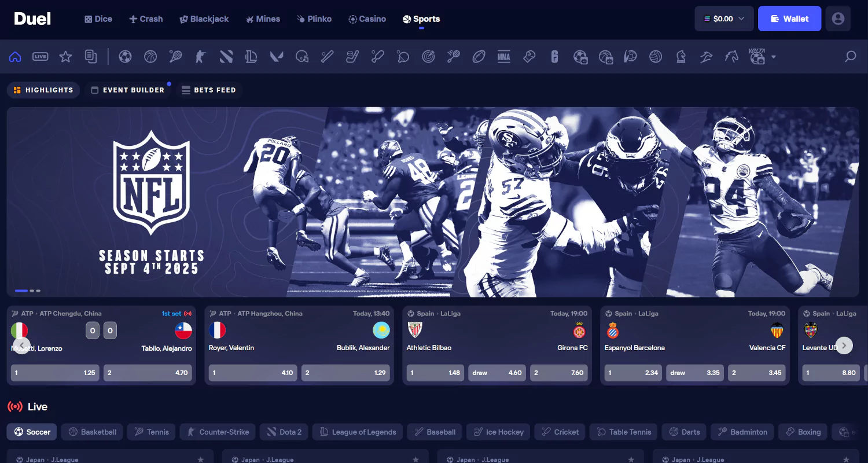868x463 pixels.
Task: Open the user profile avatar
Action: tap(838, 19)
